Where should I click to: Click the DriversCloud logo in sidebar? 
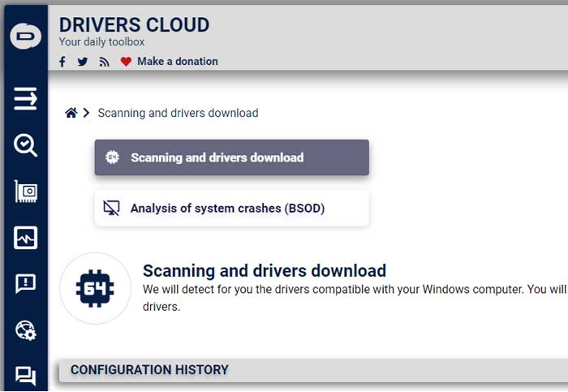pyautogui.click(x=25, y=36)
